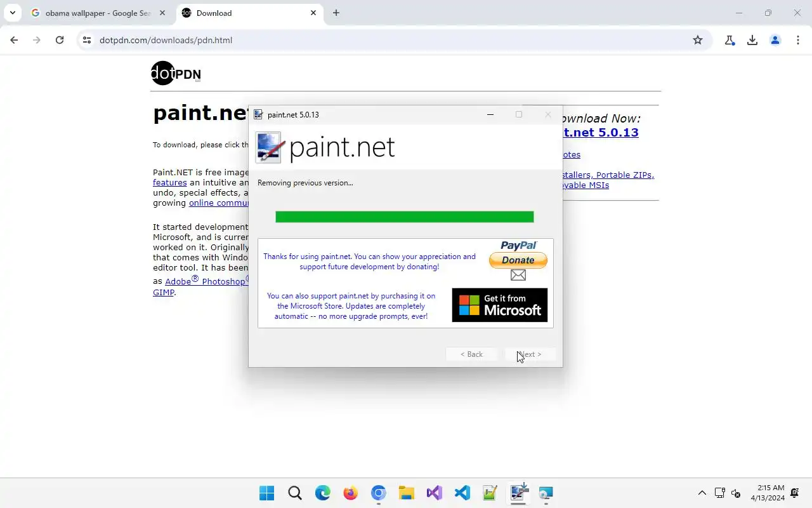Open the last taskbar app icon
The height and width of the screenshot is (508, 812).
546,493
